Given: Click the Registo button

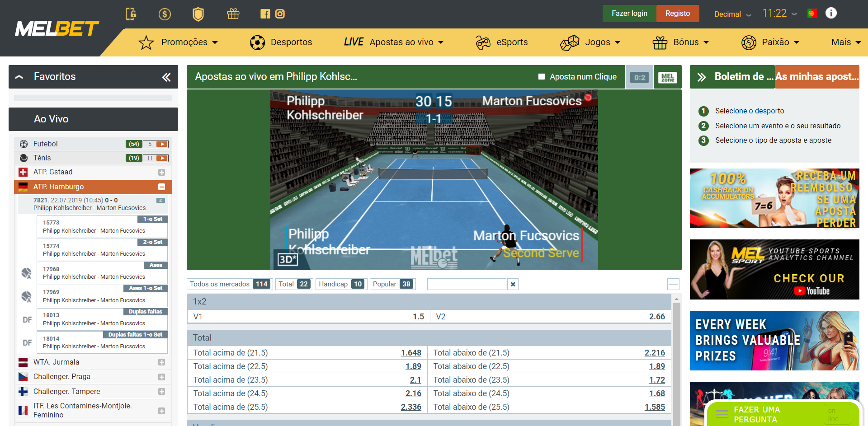Looking at the screenshot, I should [x=678, y=14].
